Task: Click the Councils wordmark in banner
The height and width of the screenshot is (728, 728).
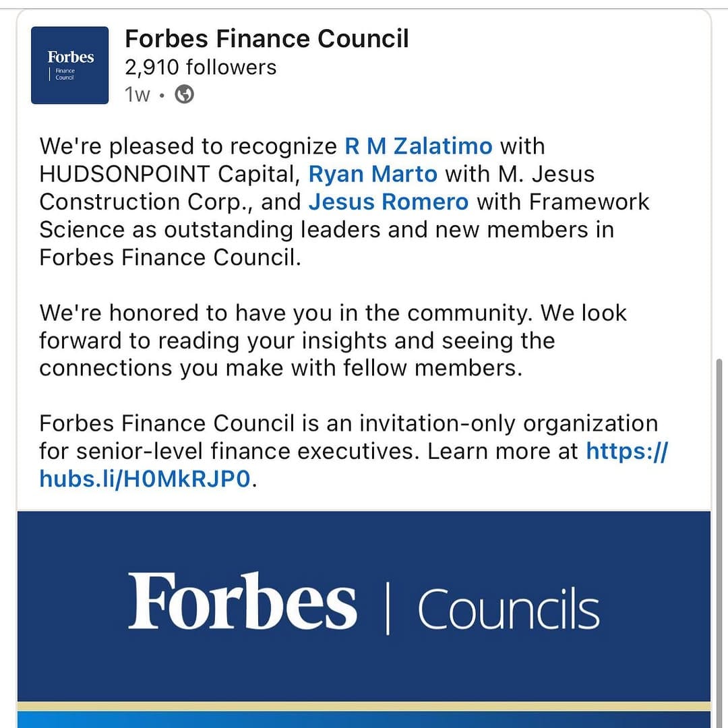Action: click(x=508, y=609)
